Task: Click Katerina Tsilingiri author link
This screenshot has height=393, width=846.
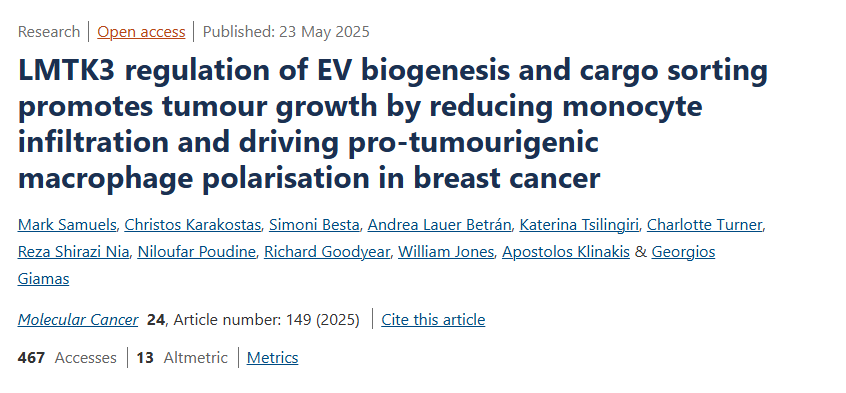Action: [579, 225]
